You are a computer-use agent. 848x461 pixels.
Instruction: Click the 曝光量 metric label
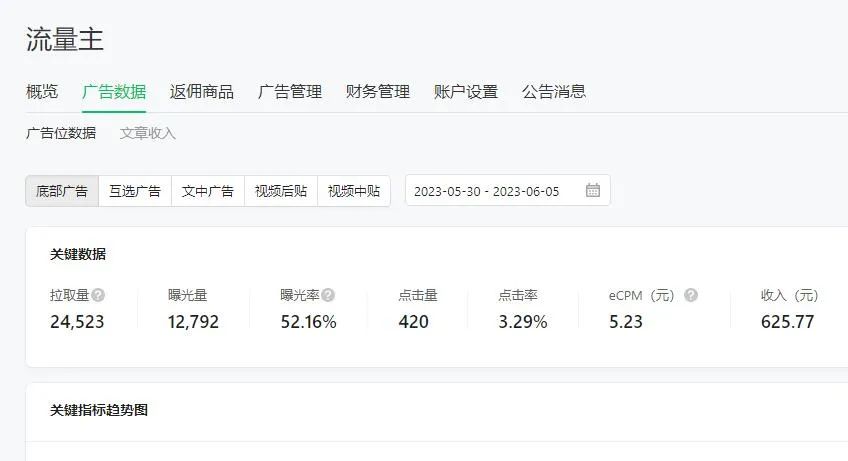click(x=188, y=295)
